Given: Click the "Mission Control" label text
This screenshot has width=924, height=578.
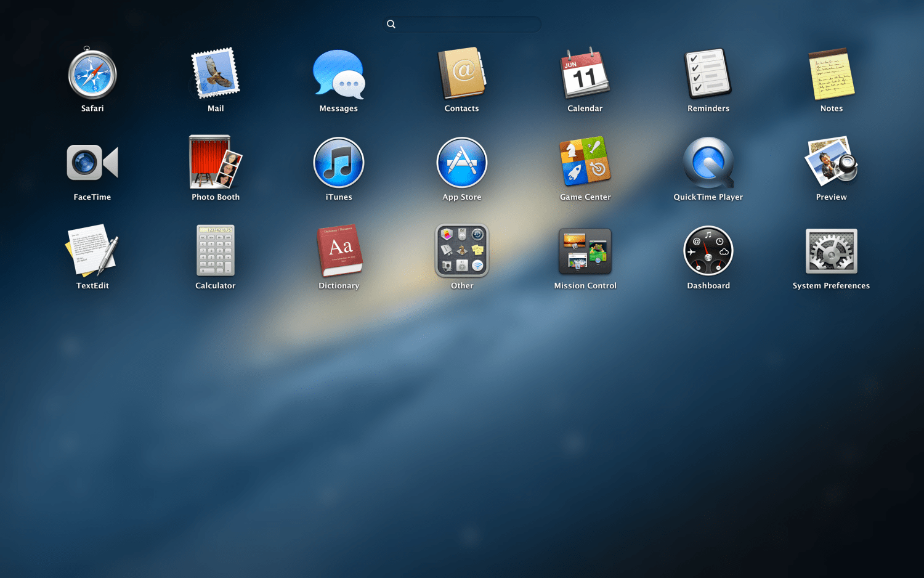Looking at the screenshot, I should [x=585, y=286].
